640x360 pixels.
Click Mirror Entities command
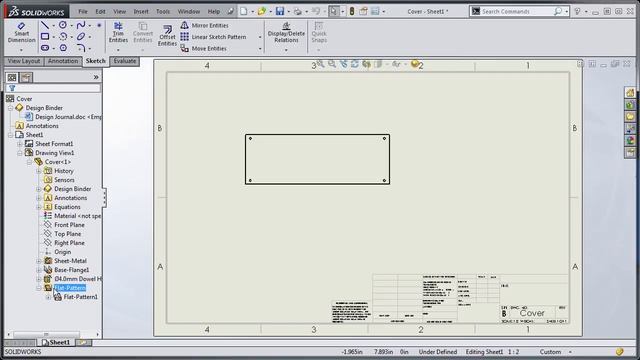[x=204, y=25]
